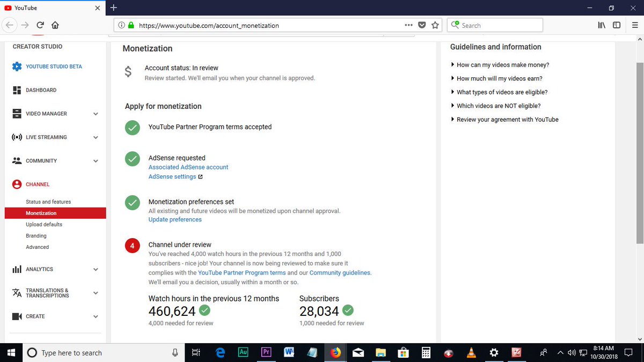The width and height of the screenshot is (644, 362).
Task: Click the Channel person icon
Action: pos(17,184)
